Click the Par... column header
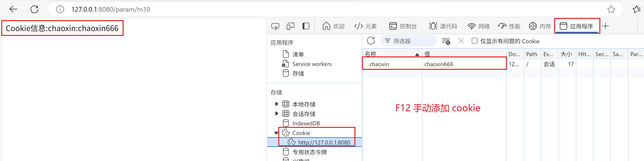Screen dimensions: 644x161 636,54
